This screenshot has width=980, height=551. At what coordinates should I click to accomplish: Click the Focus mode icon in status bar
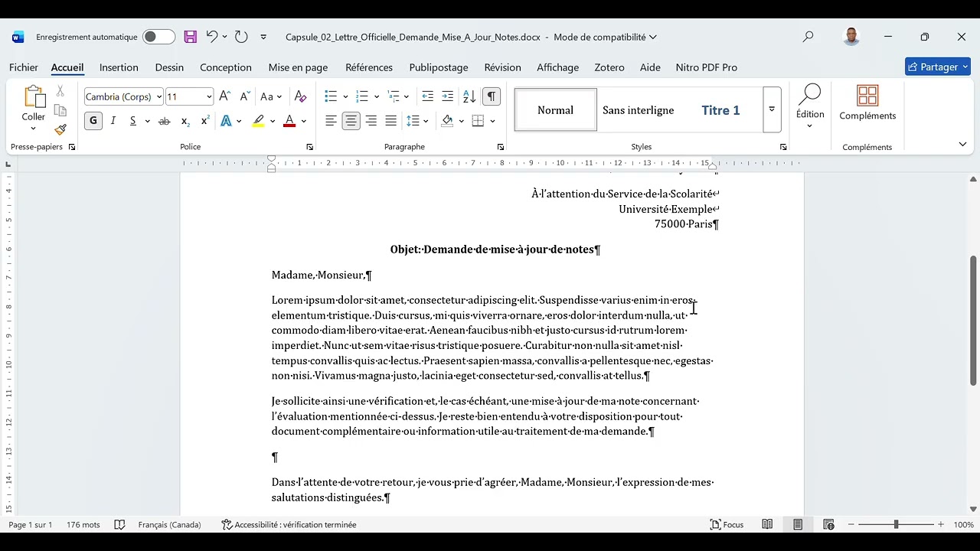[727, 525]
